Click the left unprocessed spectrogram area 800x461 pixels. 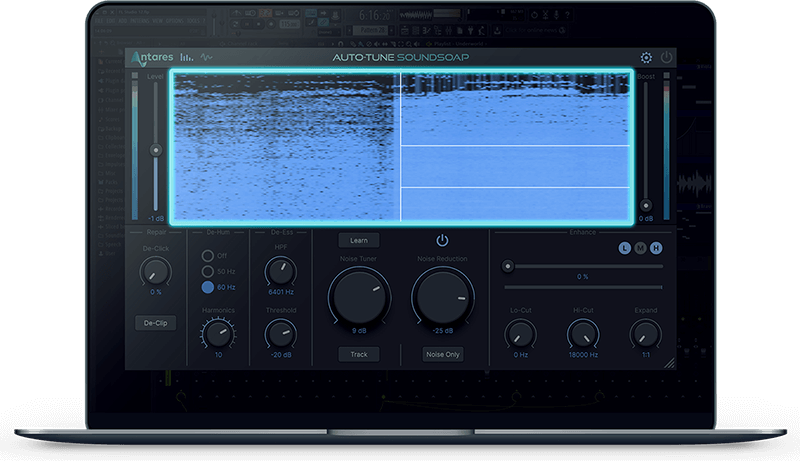pos(286,147)
